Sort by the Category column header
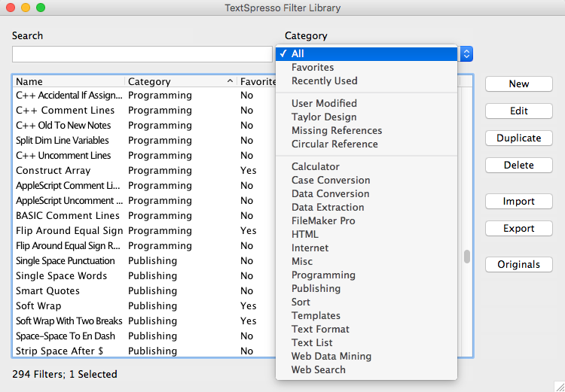The height and width of the screenshot is (392, 565). (181, 82)
